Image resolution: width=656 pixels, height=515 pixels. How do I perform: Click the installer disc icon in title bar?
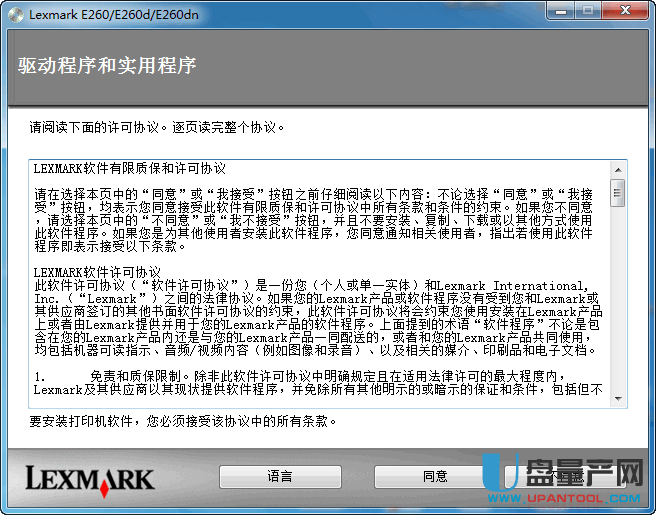(x=14, y=12)
